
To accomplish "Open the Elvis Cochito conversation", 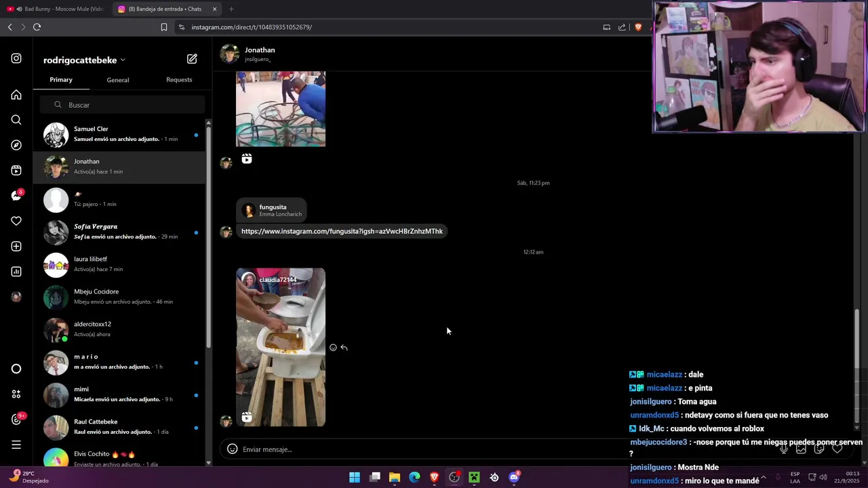I will 121,455.
